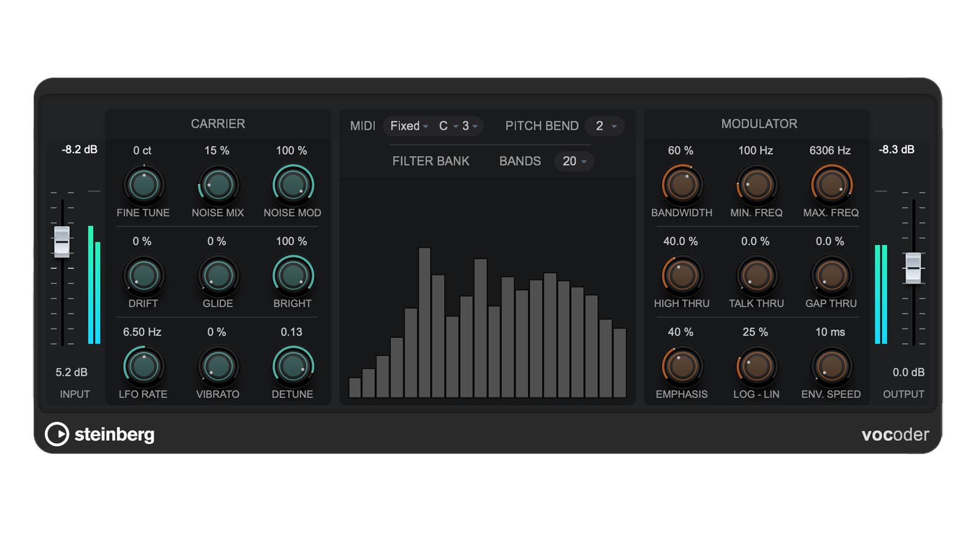Click the Fine Tune knob
The height and width of the screenshot is (551, 980).
point(143,185)
